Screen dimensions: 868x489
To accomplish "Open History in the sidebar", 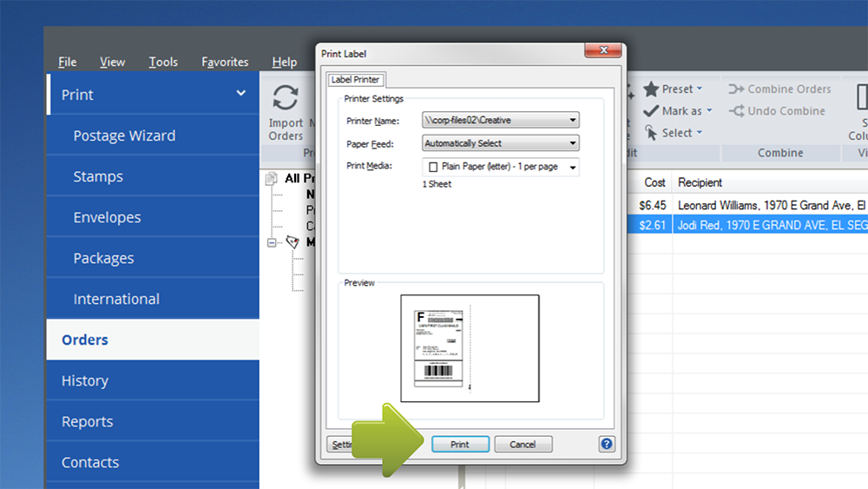I will [x=153, y=380].
